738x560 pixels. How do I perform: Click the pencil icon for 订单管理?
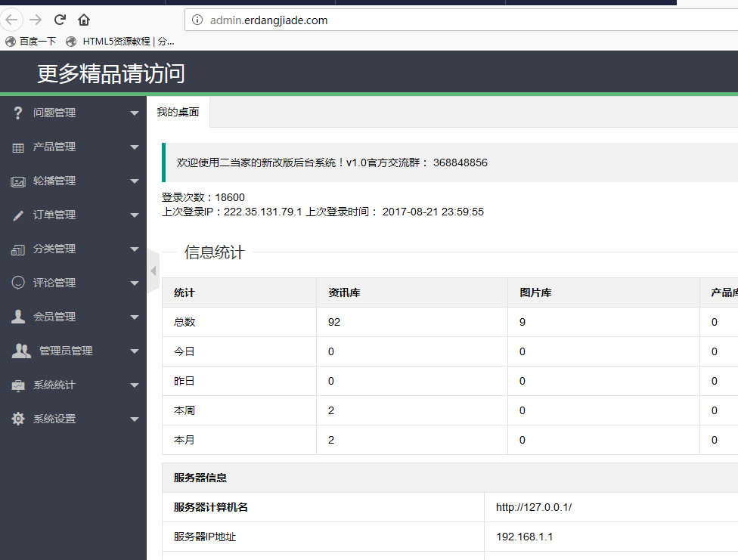click(18, 215)
